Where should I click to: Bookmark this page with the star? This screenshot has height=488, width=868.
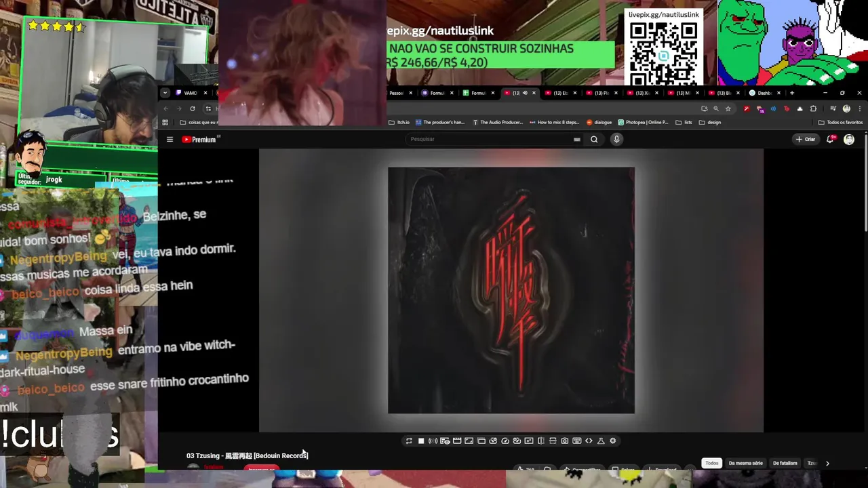728,108
